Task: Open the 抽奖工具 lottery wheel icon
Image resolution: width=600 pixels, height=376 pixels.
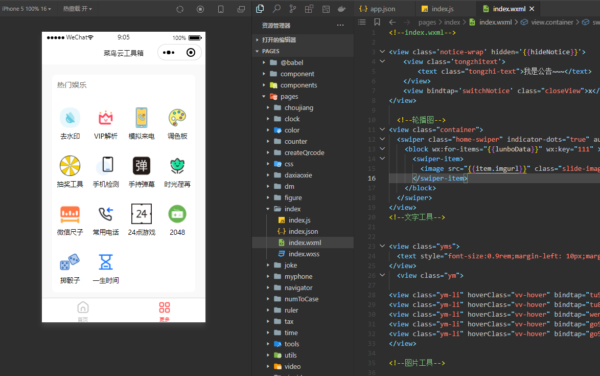Action: (70, 166)
